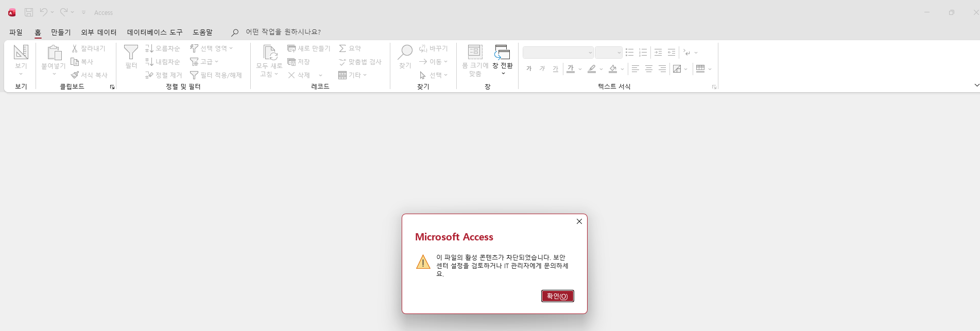The image size is (980, 331).
Task: Click the text highlight color pen
Action: point(592,68)
